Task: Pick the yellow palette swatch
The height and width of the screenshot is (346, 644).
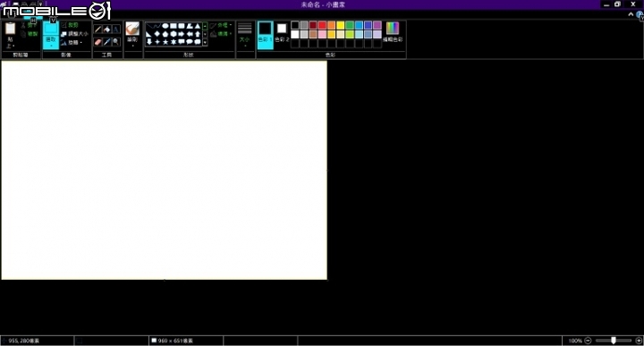Action: [x=341, y=25]
